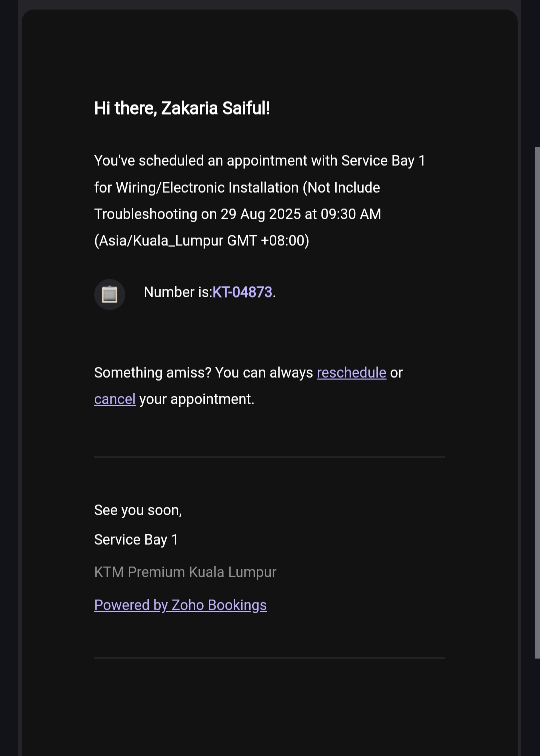Screen dimensions: 540x756
Task: Click the divider line below Zoho Bookings link
Action: [270, 658]
